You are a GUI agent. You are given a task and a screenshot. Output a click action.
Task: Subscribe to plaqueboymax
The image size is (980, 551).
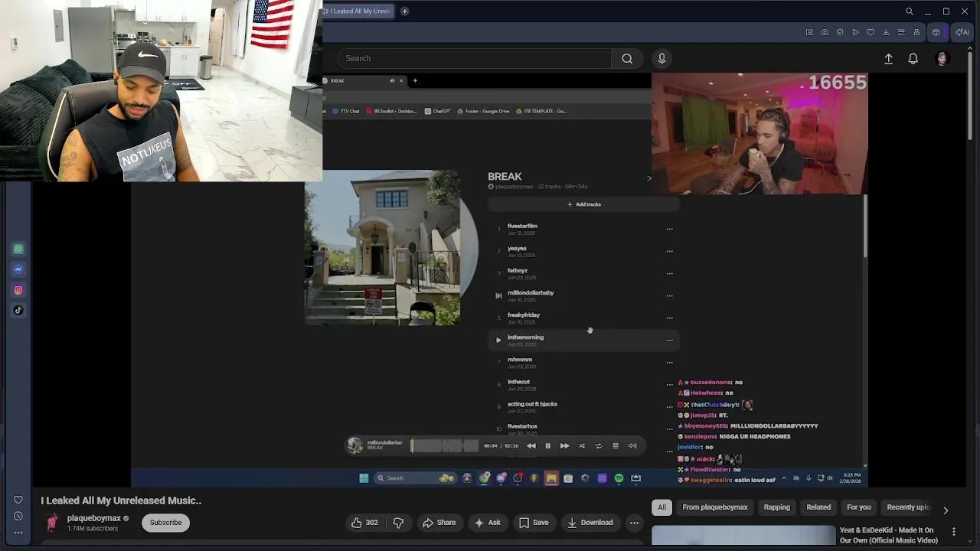tap(165, 523)
